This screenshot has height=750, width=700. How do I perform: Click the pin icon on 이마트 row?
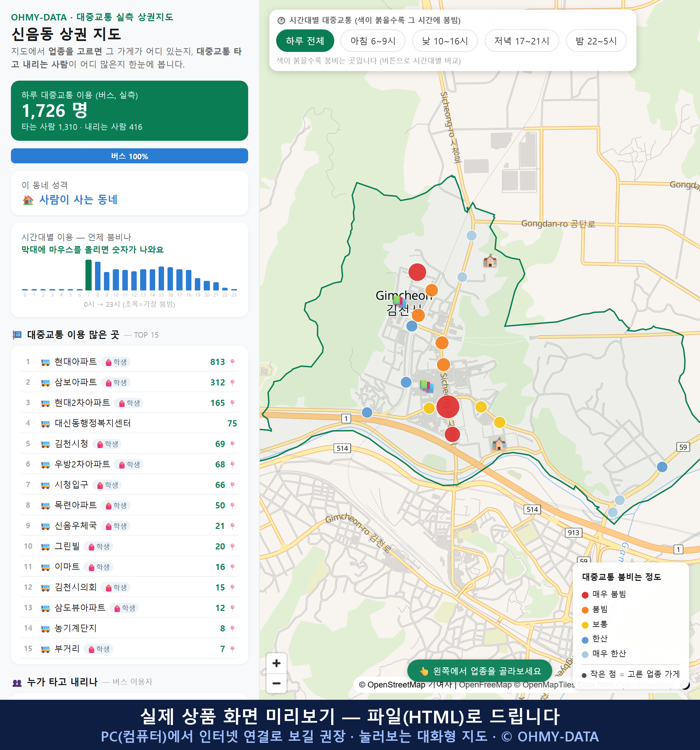point(232,567)
